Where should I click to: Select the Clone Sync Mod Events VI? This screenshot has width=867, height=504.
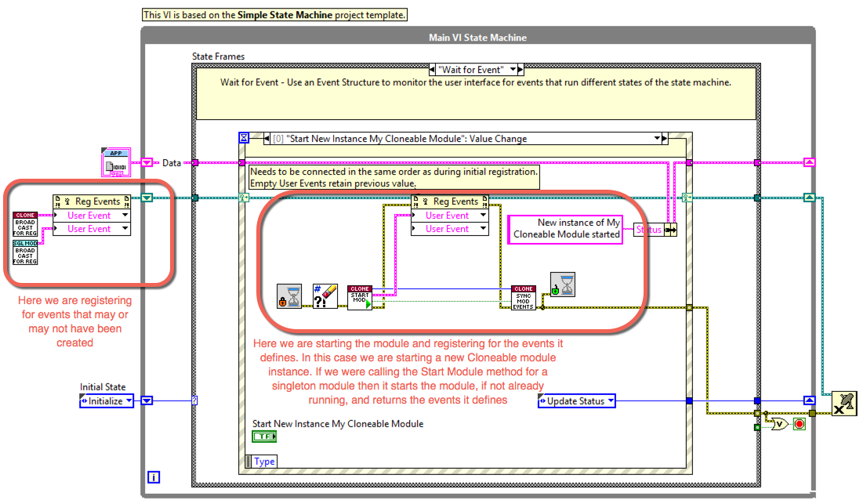523,297
